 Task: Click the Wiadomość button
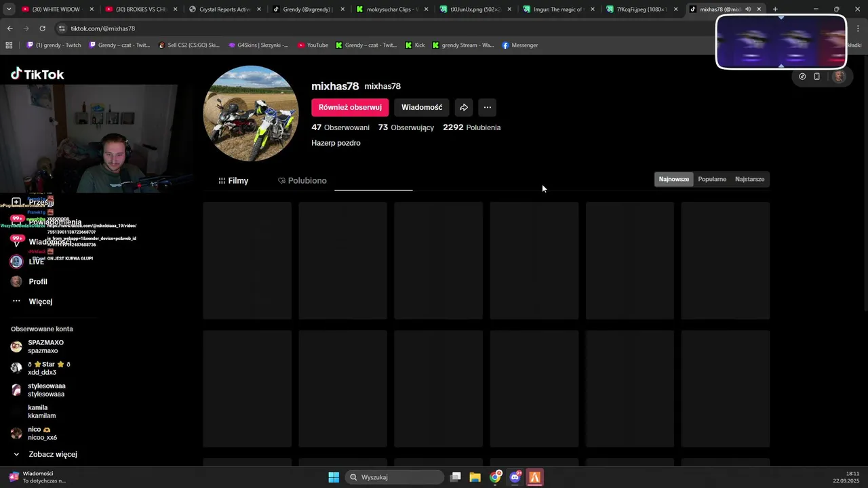422,107
